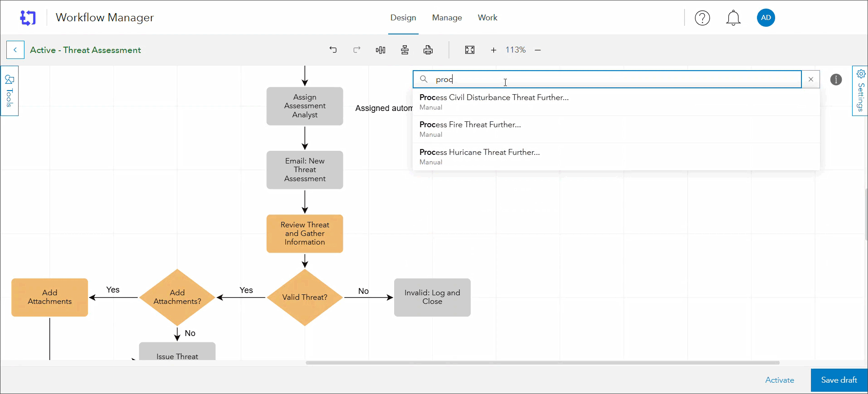Click the undo arrow icon

333,50
